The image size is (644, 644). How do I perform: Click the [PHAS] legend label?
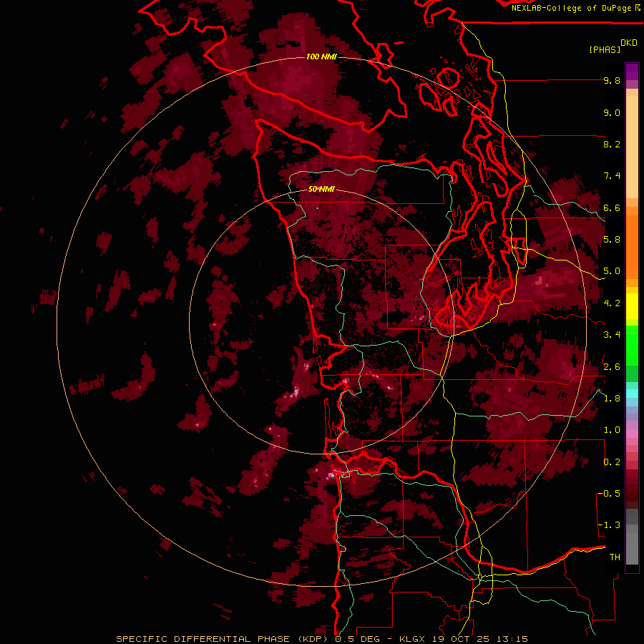point(605,49)
